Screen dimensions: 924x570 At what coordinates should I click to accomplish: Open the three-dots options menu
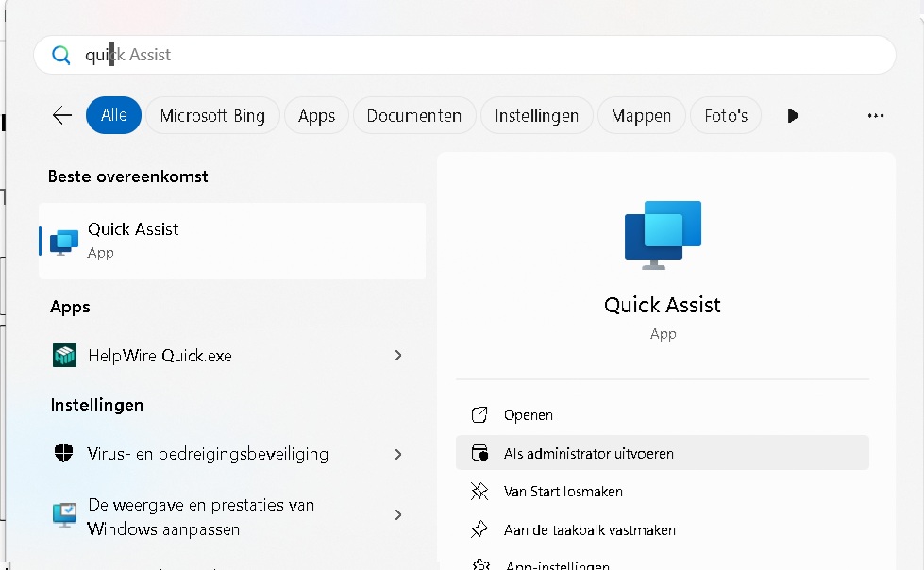click(876, 115)
